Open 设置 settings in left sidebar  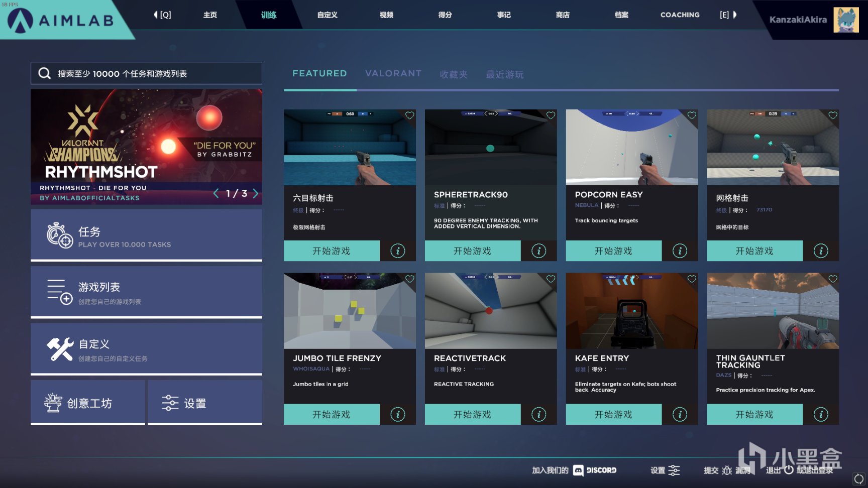[x=205, y=403]
